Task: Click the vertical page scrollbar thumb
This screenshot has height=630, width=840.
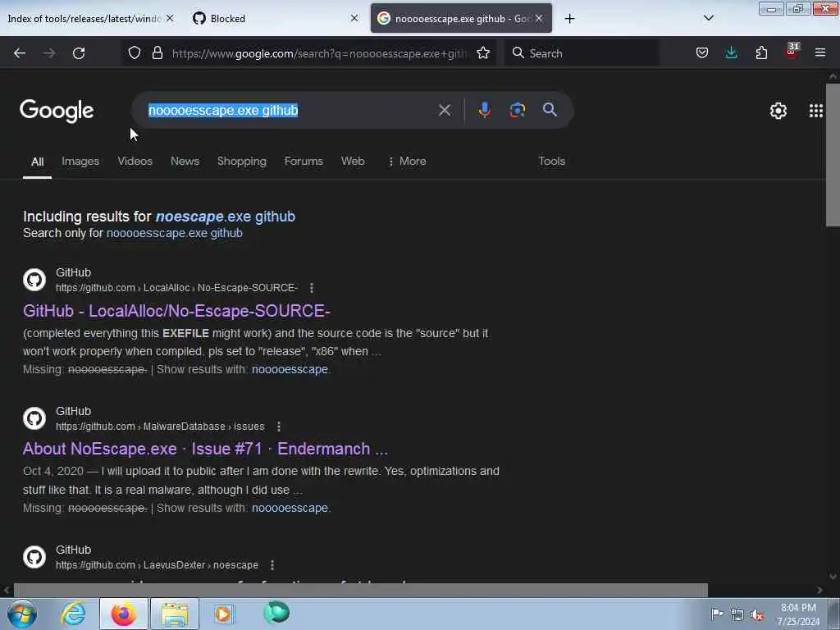Action: click(x=833, y=154)
